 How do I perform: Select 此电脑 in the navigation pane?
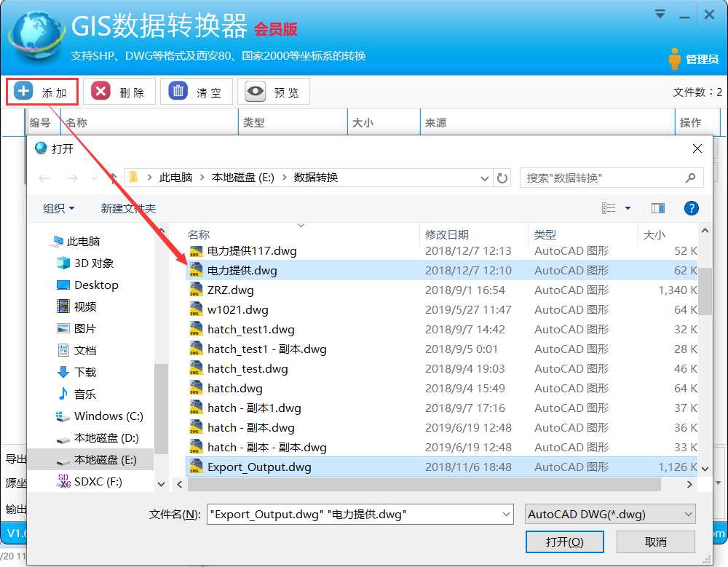[x=76, y=242]
